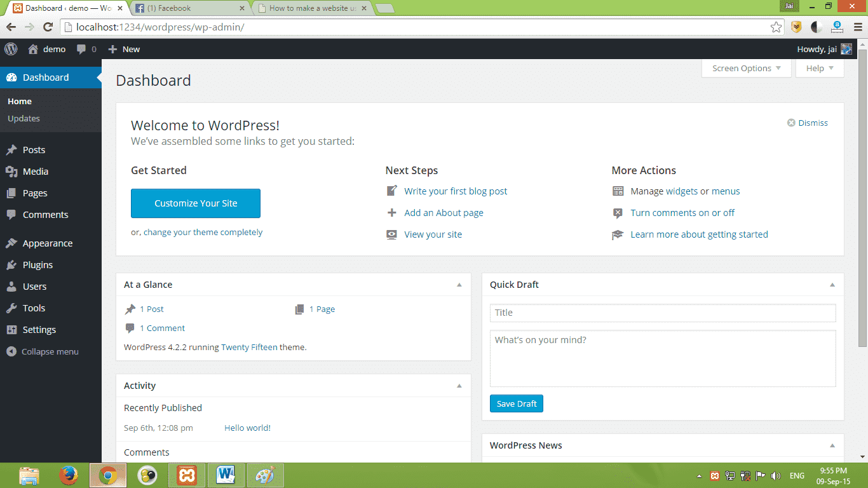Open Microsoft Word from the taskbar

pyautogui.click(x=226, y=475)
